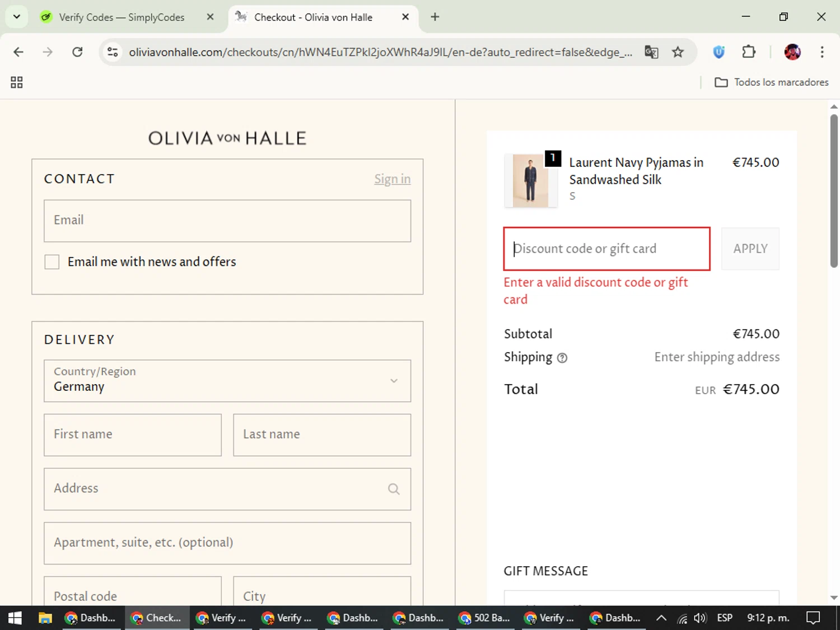Viewport: 840px width, 630px height.
Task: Follow the Sign in link
Action: 392,179
